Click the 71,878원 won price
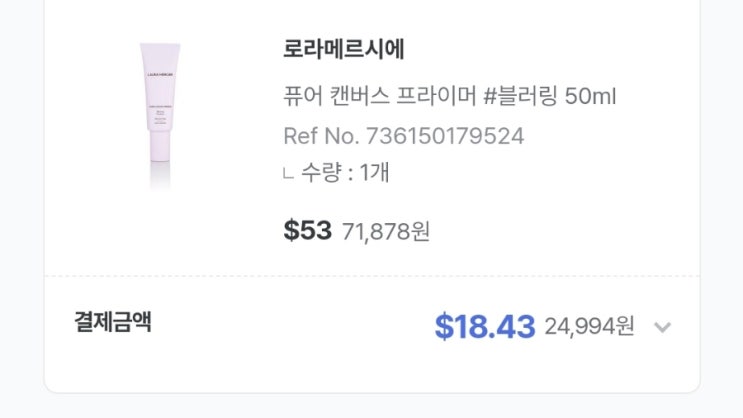This screenshot has width=743, height=418. pyautogui.click(x=386, y=232)
